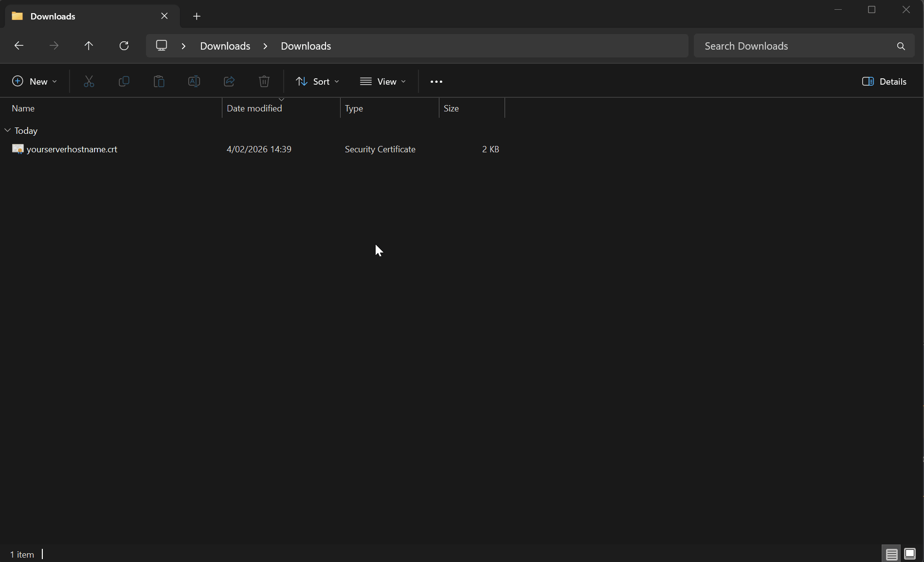
Task: Refresh the Downloads folder view
Action: point(124,46)
